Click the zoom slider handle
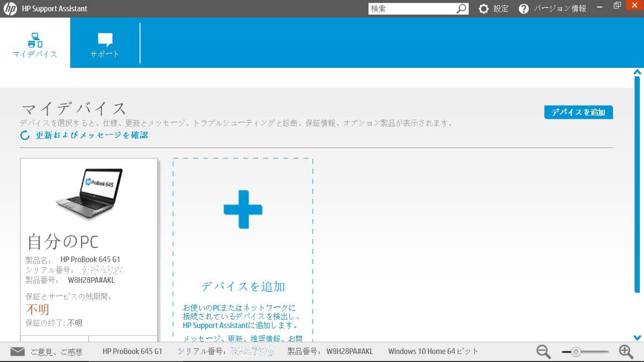The image size is (644, 362). point(576,352)
